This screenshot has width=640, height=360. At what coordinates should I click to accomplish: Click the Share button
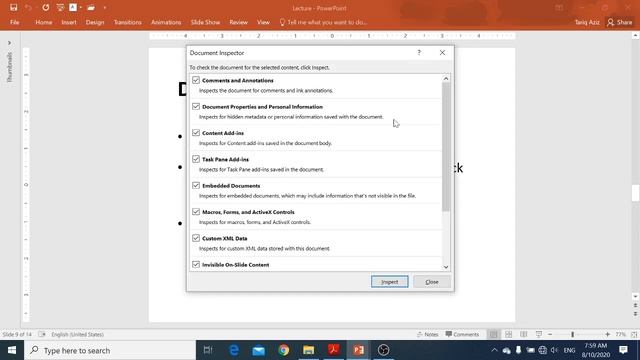[620, 22]
